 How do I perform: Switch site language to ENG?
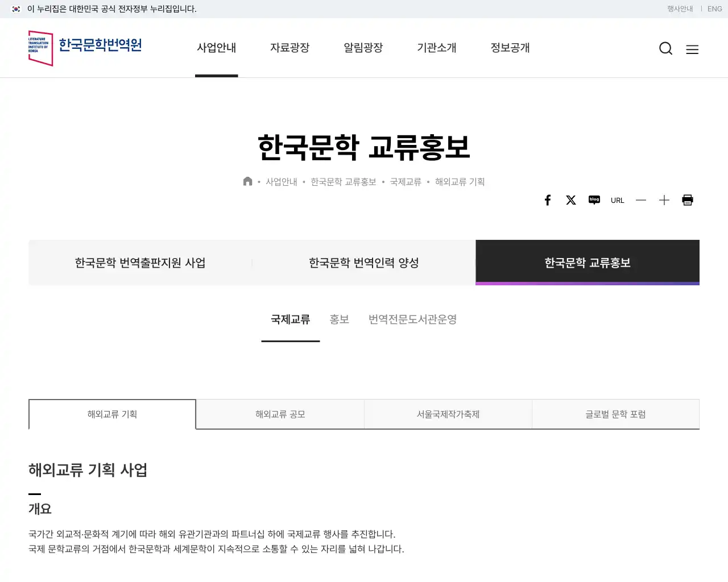tap(714, 9)
